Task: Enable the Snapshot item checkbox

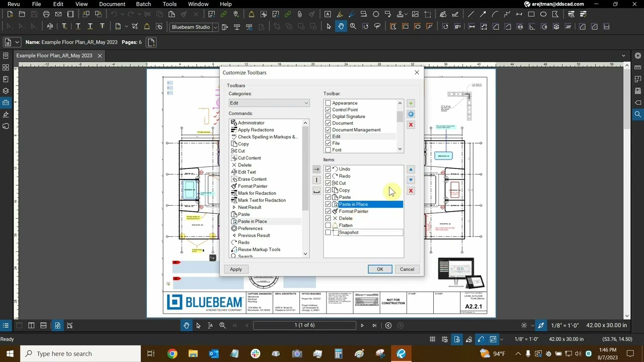Action: [x=328, y=232]
